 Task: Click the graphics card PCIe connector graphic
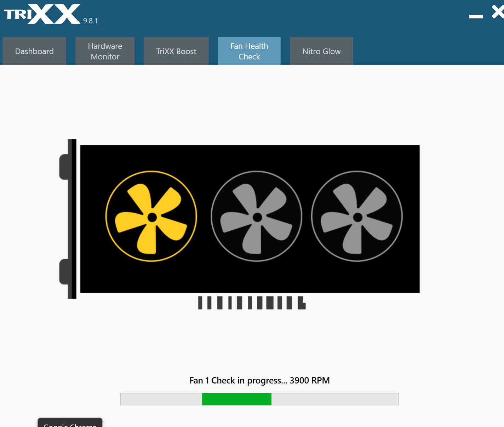[252, 303]
